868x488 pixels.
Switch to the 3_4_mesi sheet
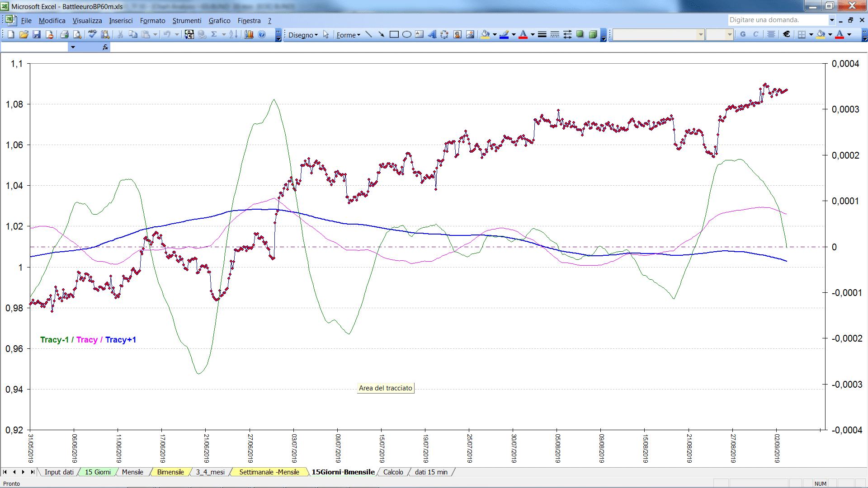pos(210,472)
